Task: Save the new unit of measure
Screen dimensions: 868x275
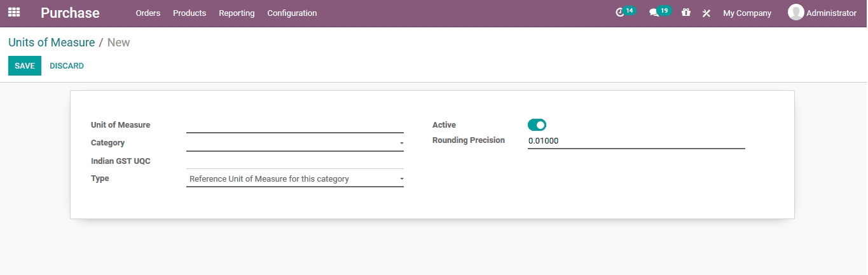Action: point(25,66)
